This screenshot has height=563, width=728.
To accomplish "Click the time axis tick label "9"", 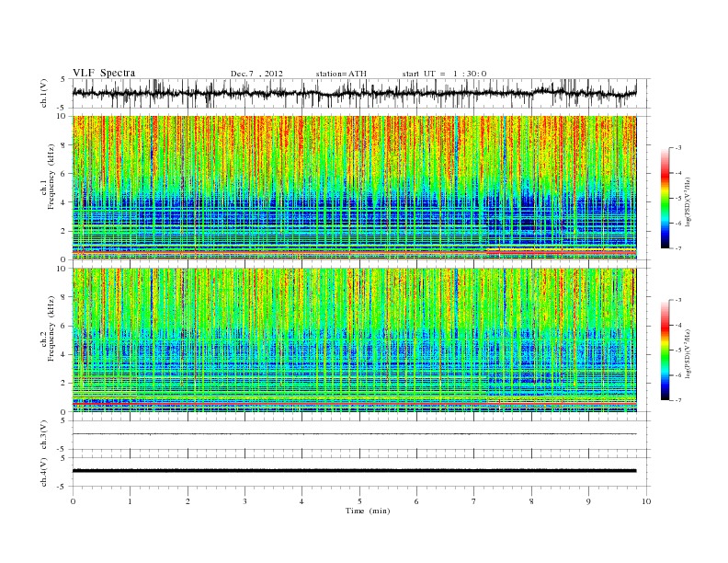I will coord(588,501).
